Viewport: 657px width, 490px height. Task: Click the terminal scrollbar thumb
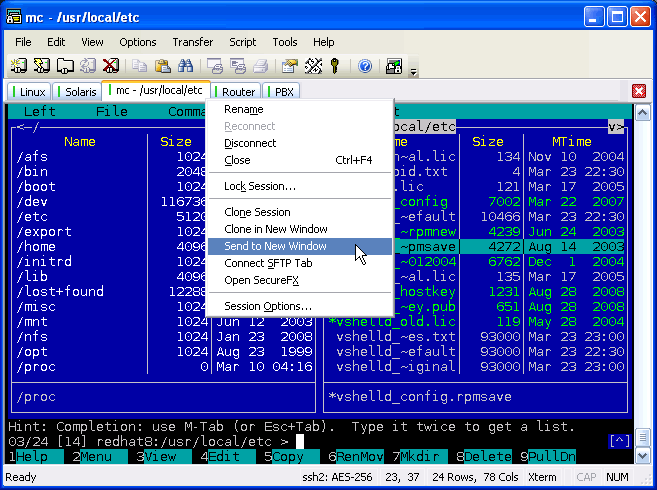(643, 438)
